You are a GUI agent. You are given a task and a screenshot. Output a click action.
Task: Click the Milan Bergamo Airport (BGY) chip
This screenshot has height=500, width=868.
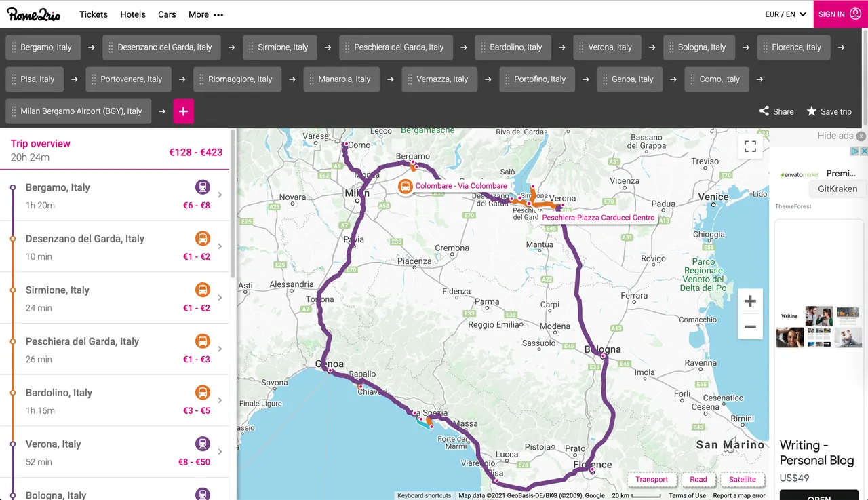point(79,111)
